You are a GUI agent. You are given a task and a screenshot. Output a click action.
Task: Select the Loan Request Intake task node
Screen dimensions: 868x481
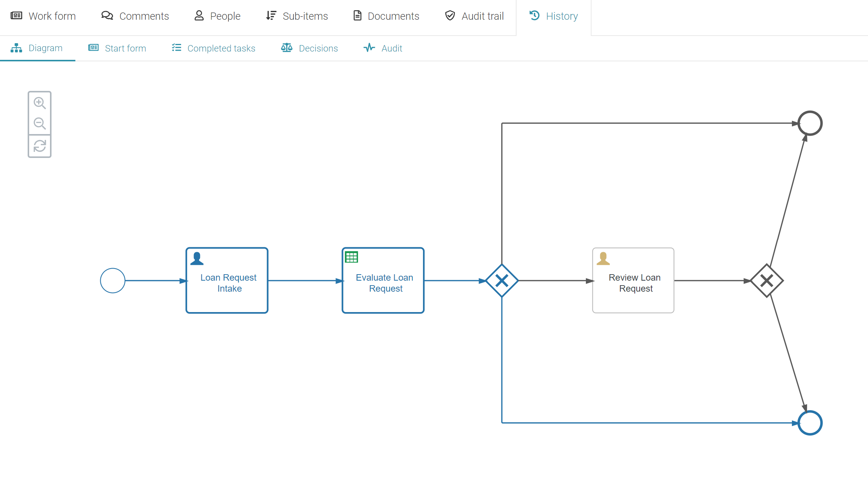pyautogui.click(x=226, y=281)
